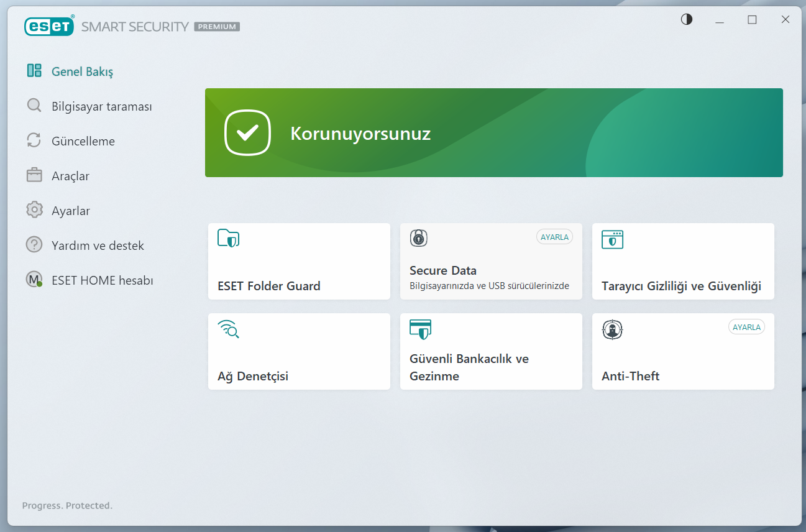Viewport: 806px width, 532px height.
Task: Click the Secure Data description text
Action: coord(489,287)
